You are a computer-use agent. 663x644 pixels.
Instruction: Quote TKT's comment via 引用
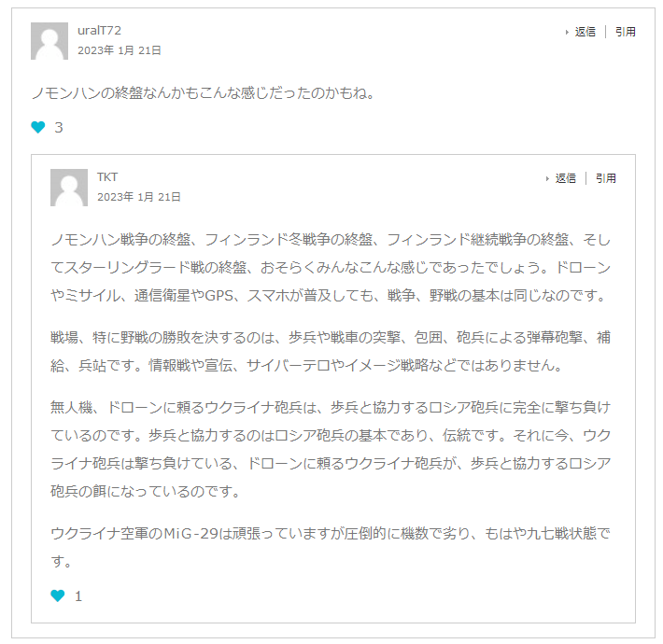point(606,178)
